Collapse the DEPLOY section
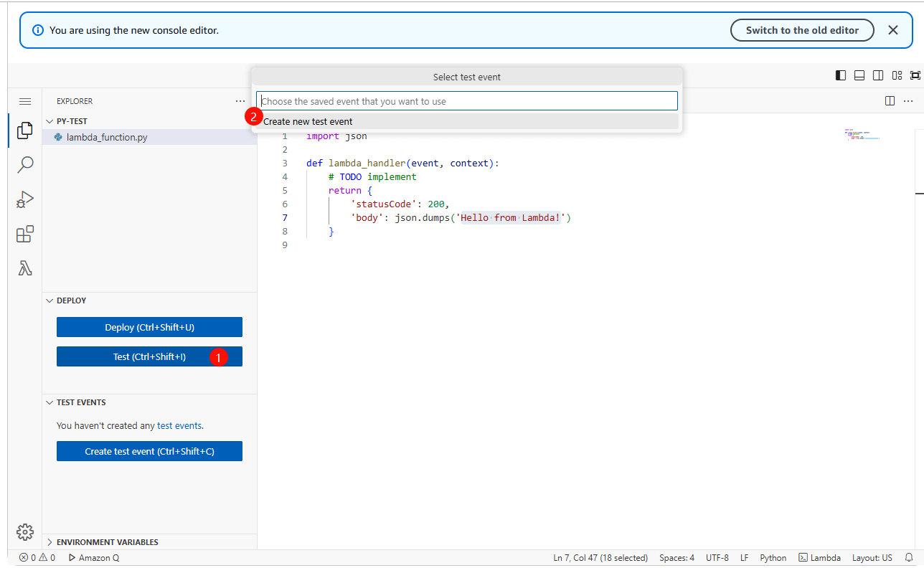Image resolution: width=924 pixels, height=568 pixels. pos(71,300)
